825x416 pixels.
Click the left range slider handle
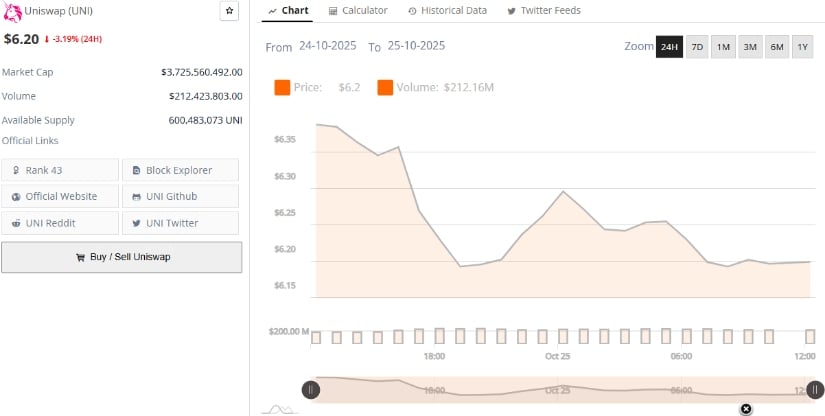tap(311, 390)
